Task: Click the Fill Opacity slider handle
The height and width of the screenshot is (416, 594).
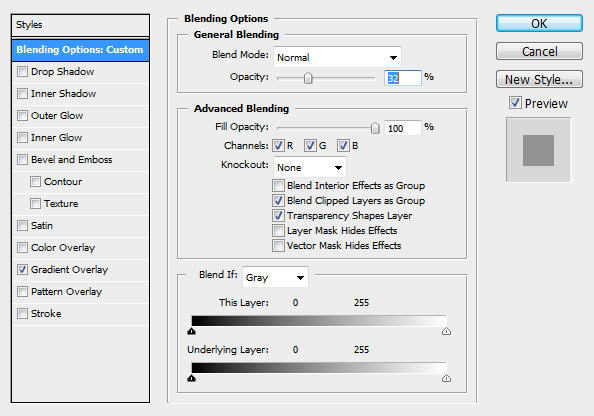Action: tap(375, 128)
